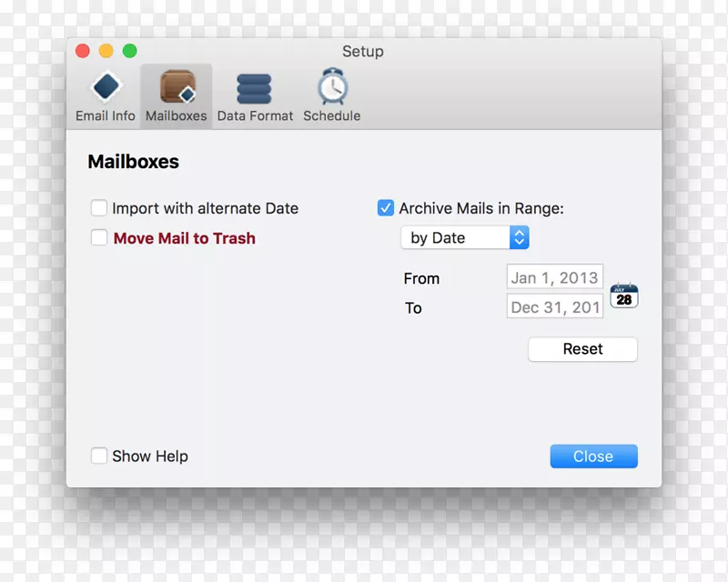Uncheck Archive Mails in Range
This screenshot has width=728, height=582.
[x=386, y=208]
